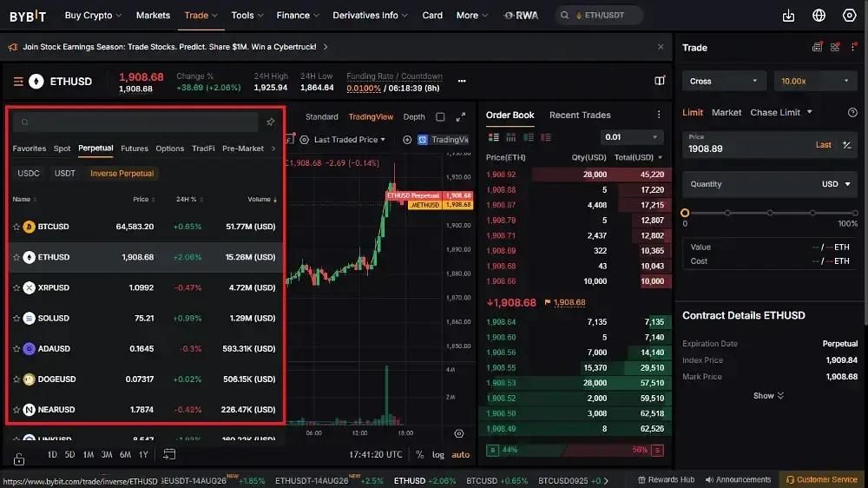This screenshot has width=868, height=488.
Task: Favorite XRPUSD with the star icon
Action: 16,287
